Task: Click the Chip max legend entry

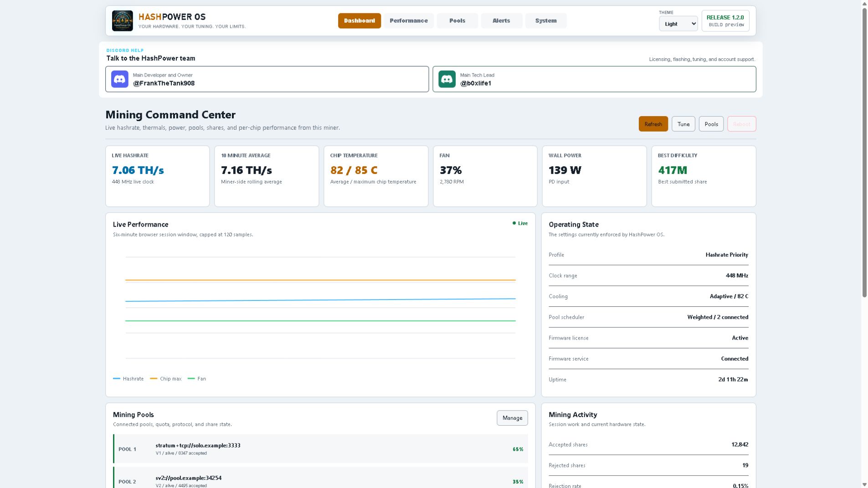Action: (166, 379)
